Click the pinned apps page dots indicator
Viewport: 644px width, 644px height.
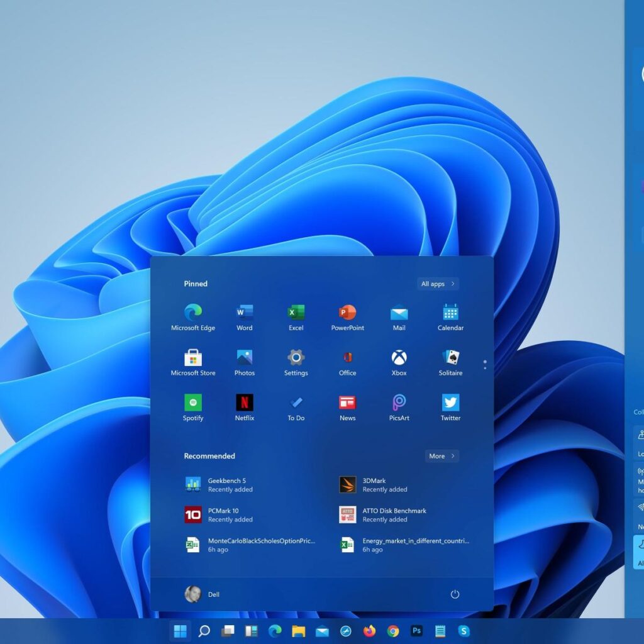coord(484,365)
